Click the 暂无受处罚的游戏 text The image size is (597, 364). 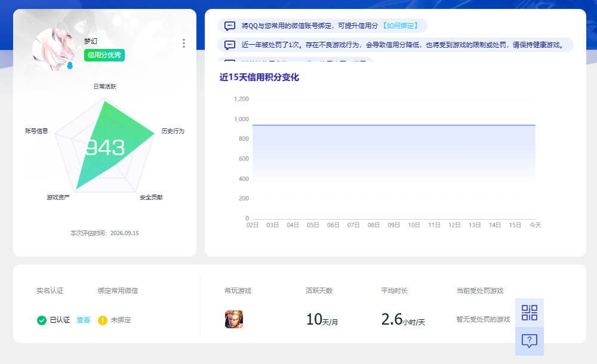click(483, 319)
